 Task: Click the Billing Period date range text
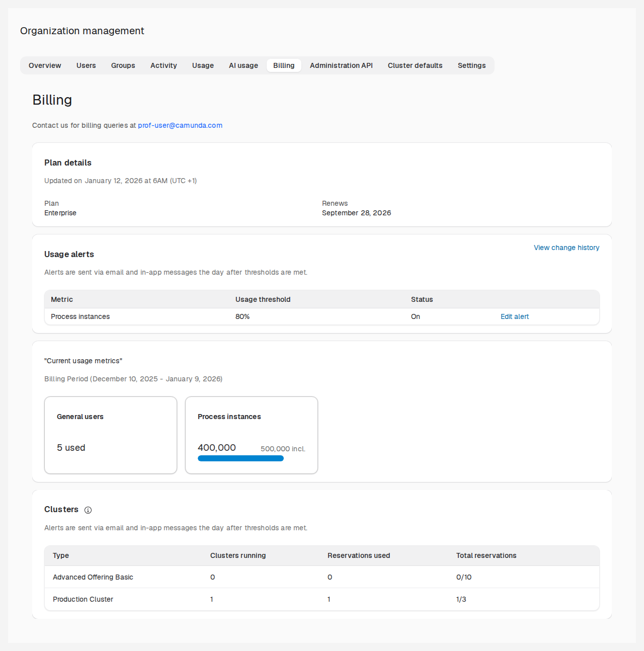pyautogui.click(x=133, y=379)
